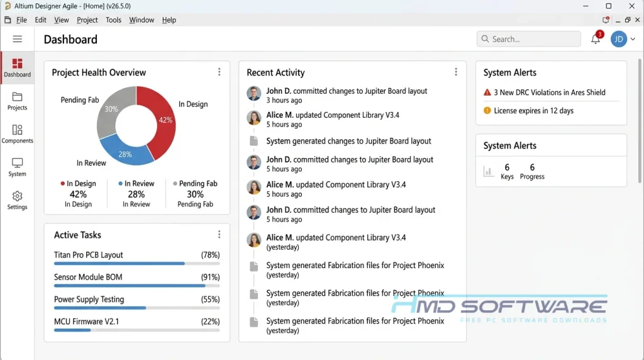Open System from the sidebar

[17, 167]
